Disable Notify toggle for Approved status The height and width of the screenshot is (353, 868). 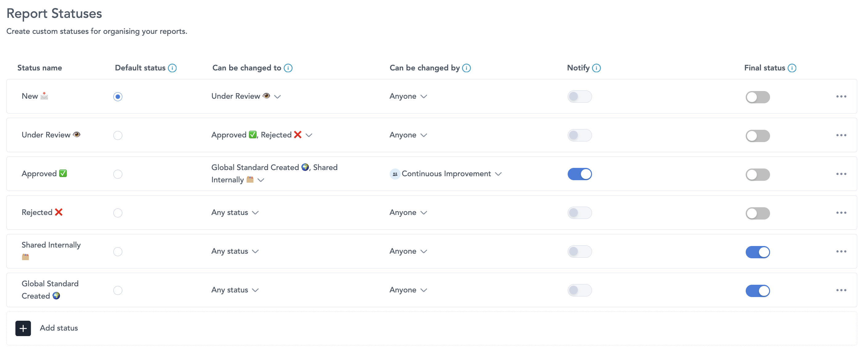tap(580, 174)
